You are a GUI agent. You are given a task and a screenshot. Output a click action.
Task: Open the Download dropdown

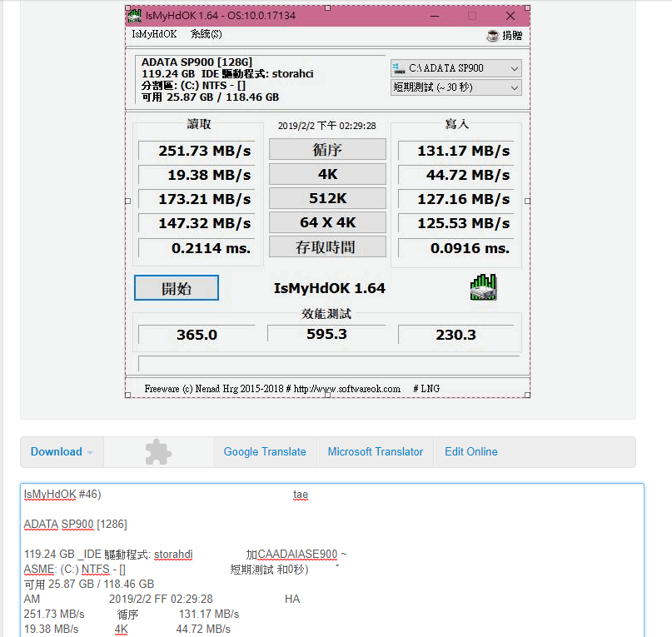pos(62,452)
